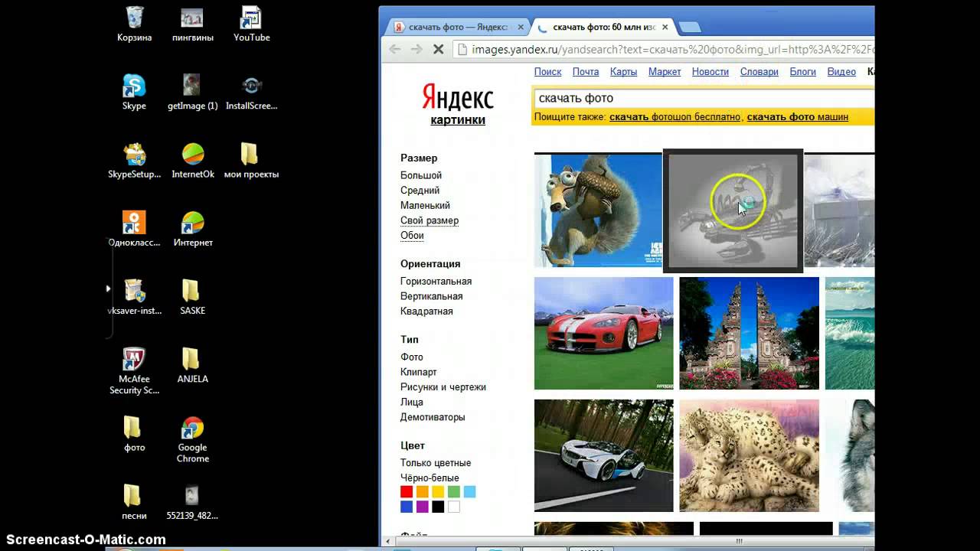Open the InstallScree... installer icon

pyautogui.click(x=251, y=93)
